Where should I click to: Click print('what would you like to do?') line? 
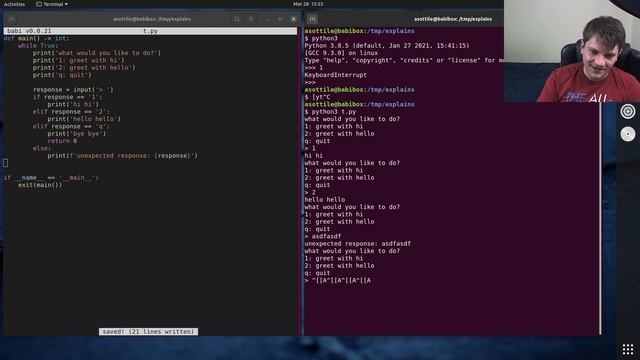pyautogui.click(x=97, y=53)
